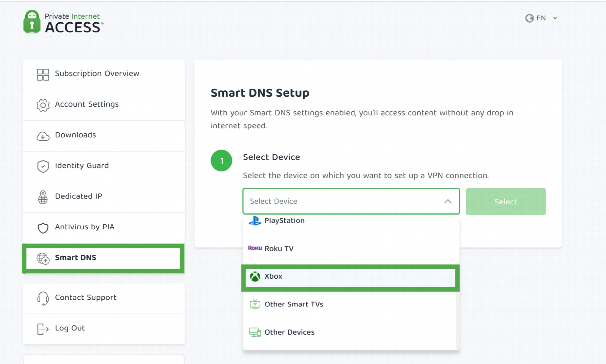Click the Other Devices monitor icon
The width and height of the screenshot is (606, 364).
pyautogui.click(x=255, y=332)
